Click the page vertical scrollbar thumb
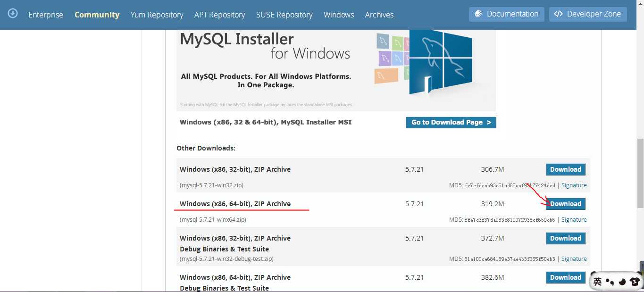The image size is (644, 292). click(x=640, y=173)
